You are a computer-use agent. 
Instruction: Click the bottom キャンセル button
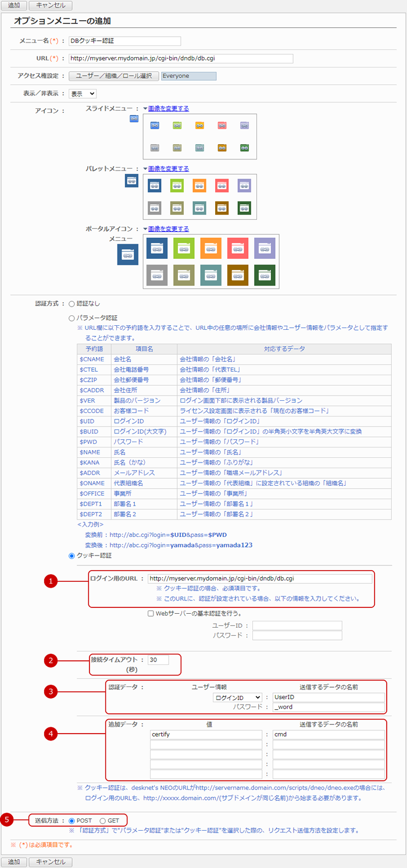[51, 862]
